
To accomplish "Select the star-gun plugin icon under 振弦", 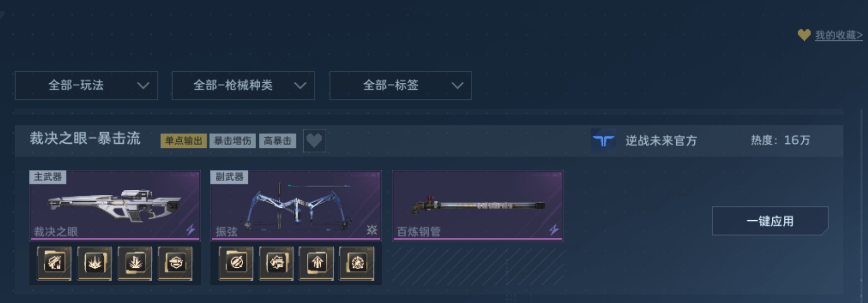I will click(276, 263).
